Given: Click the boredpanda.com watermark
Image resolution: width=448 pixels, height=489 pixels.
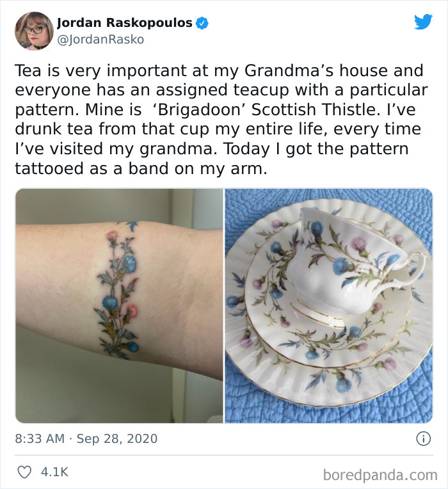Looking at the screenshot, I should click(x=380, y=476).
